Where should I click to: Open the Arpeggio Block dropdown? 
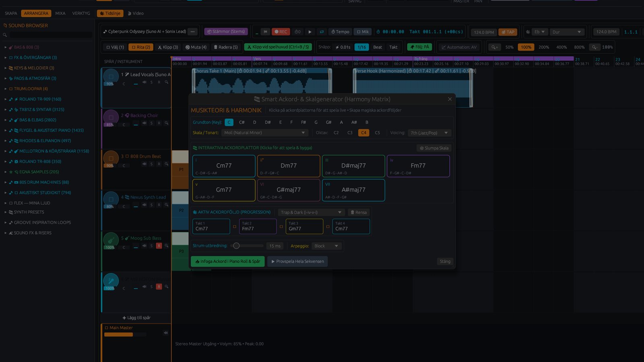coord(327,246)
